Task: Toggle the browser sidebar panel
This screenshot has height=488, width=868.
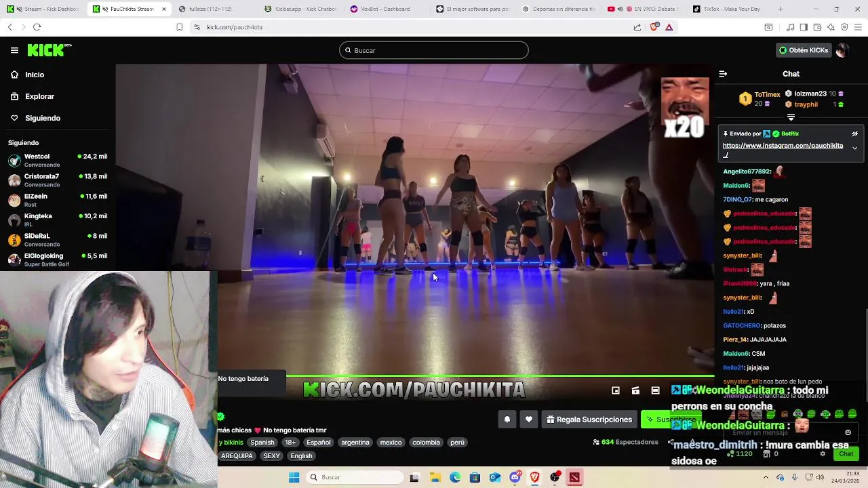Action: 804,27
